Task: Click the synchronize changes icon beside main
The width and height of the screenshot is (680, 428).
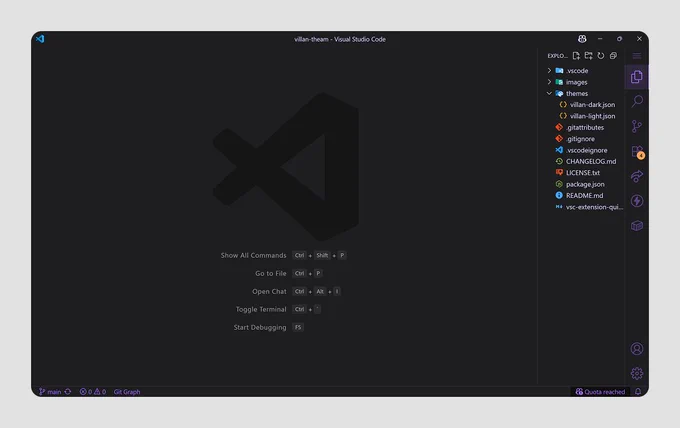Action: click(x=68, y=392)
